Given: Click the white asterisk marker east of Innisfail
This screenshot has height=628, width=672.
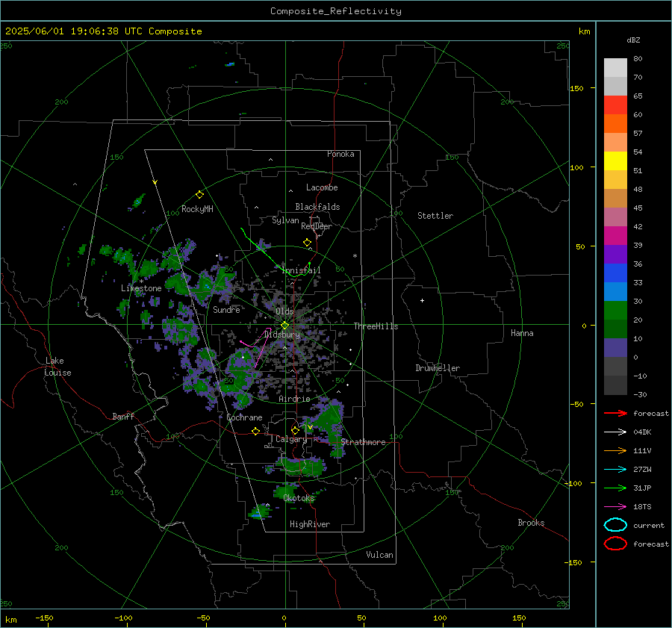Looking at the screenshot, I should click(355, 256).
